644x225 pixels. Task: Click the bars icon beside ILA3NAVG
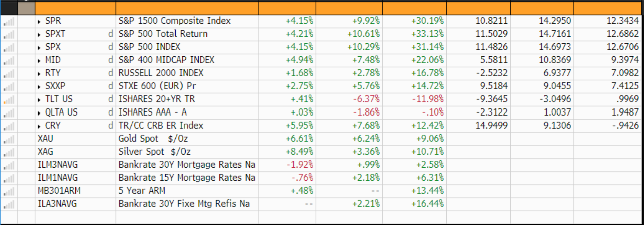[x=9, y=205]
